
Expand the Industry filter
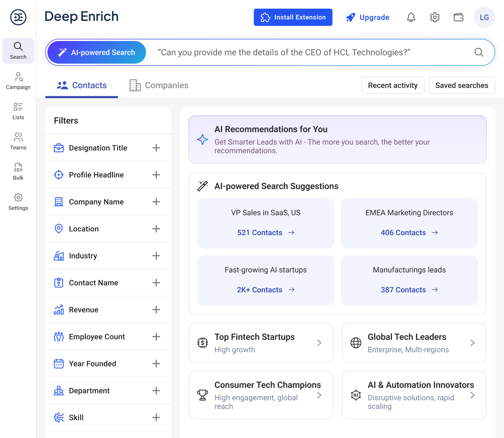pyautogui.click(x=156, y=256)
